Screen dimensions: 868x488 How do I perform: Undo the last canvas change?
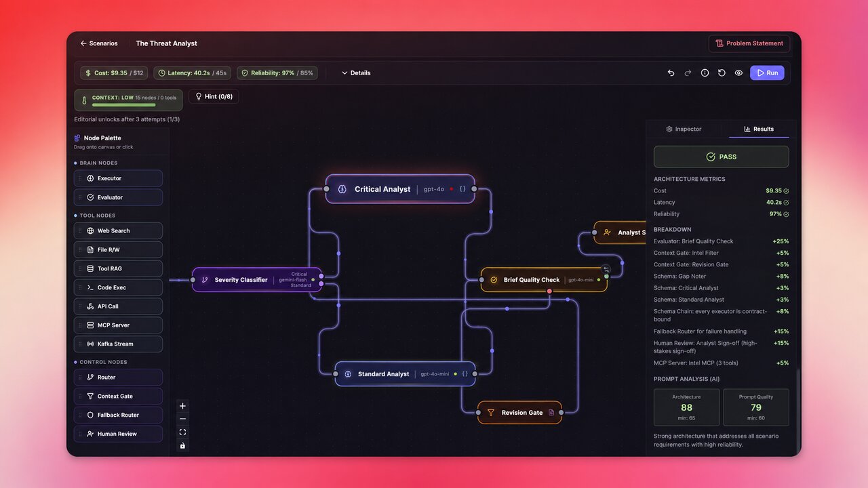[671, 73]
